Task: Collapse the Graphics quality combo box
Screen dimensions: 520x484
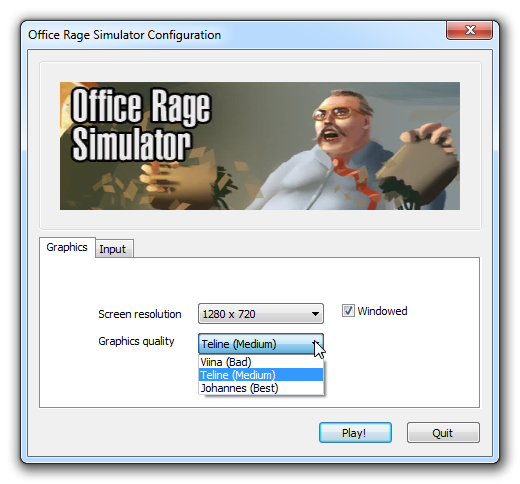Action: point(261,344)
